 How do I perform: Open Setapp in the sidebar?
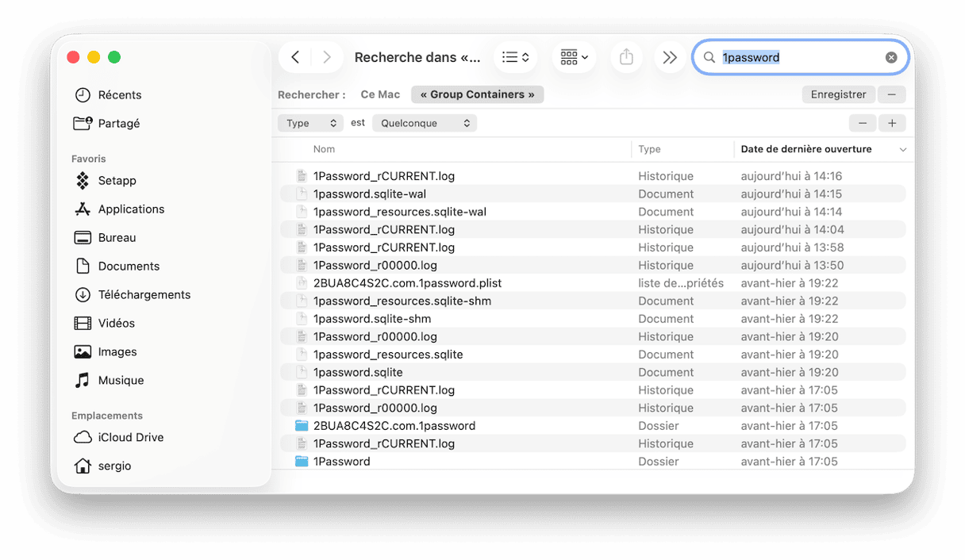117,181
